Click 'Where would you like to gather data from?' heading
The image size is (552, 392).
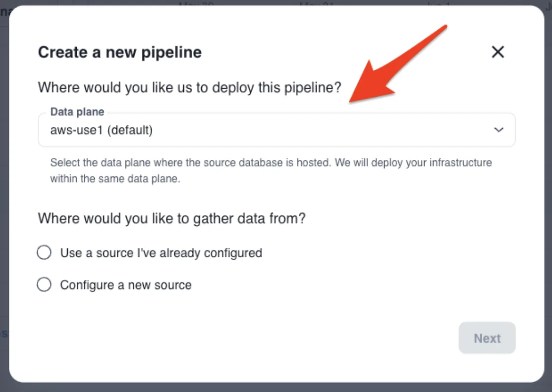(171, 218)
